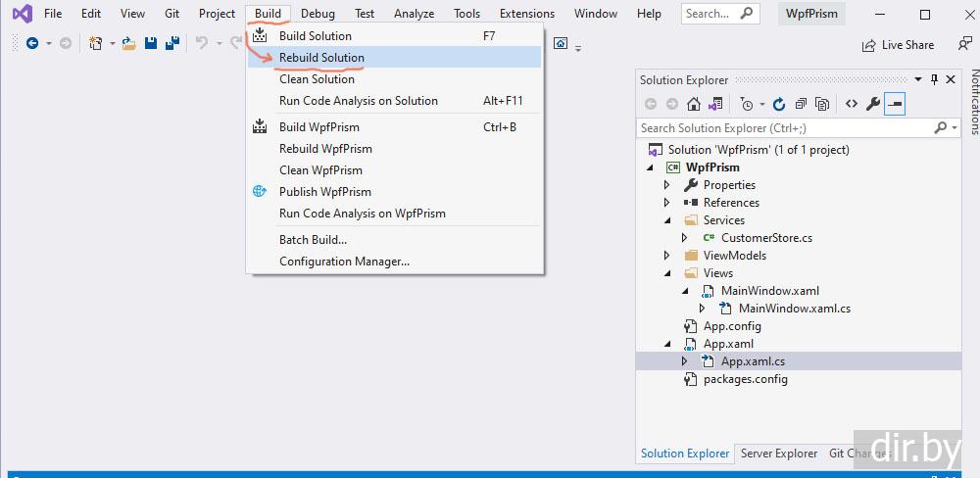Click the Live Share button
980x478 pixels.
pos(898,45)
